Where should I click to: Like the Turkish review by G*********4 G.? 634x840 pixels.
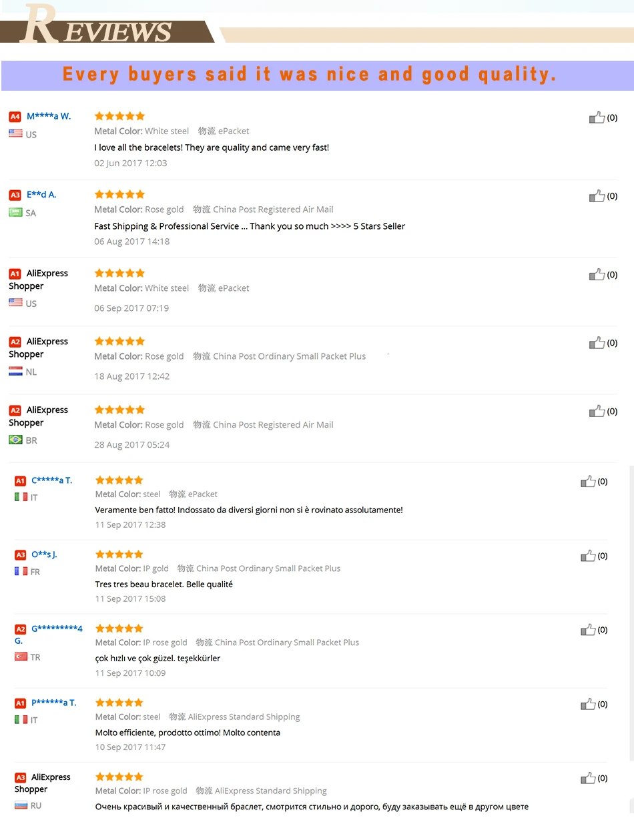[588, 630]
